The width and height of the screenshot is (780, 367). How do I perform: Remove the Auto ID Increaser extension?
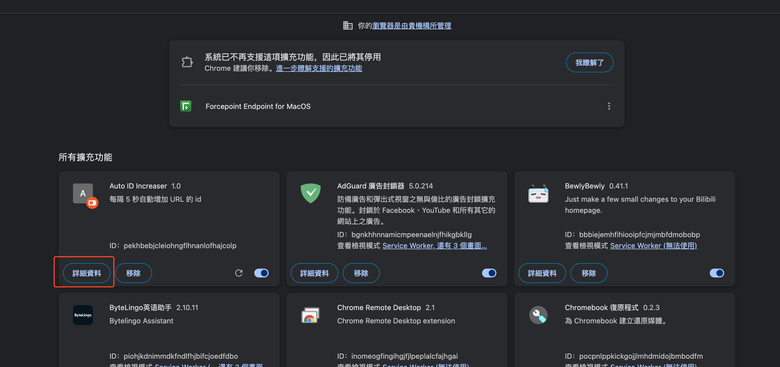click(133, 273)
